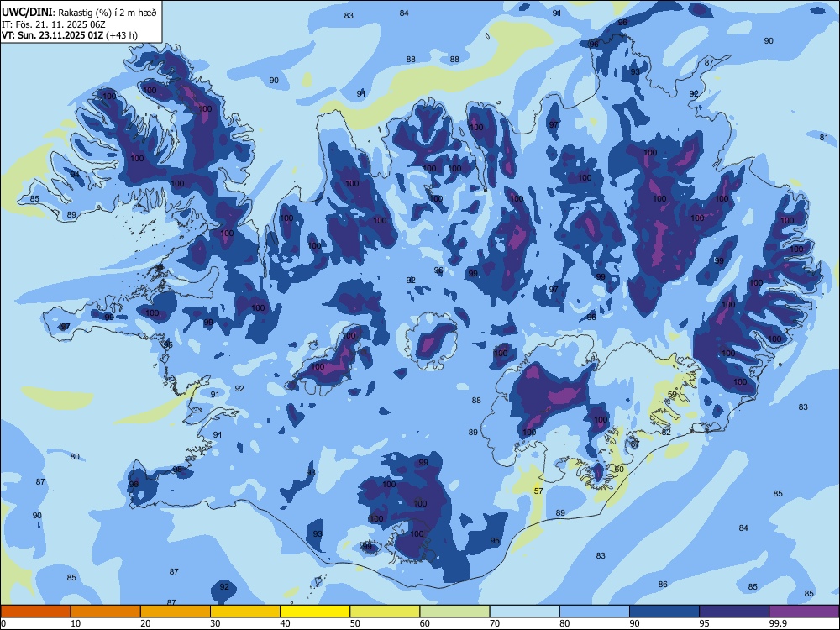Pick the 40–50 bright yellow legend swatch
The width and height of the screenshot is (840, 630).
(x=315, y=612)
